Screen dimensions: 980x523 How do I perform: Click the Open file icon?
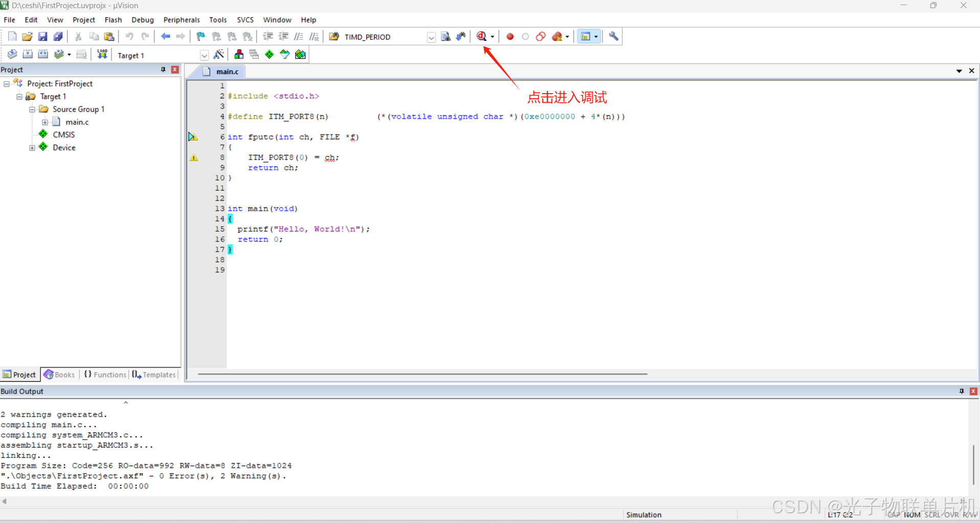27,36
